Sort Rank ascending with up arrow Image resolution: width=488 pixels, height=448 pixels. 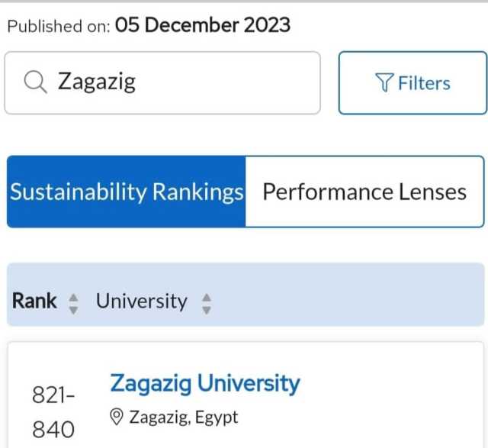pos(73,298)
